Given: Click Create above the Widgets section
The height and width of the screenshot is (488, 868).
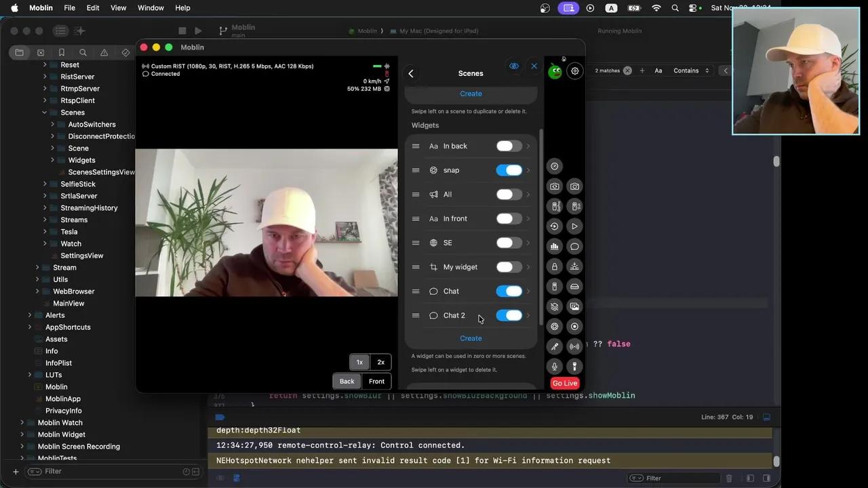Looking at the screenshot, I should pos(471,94).
